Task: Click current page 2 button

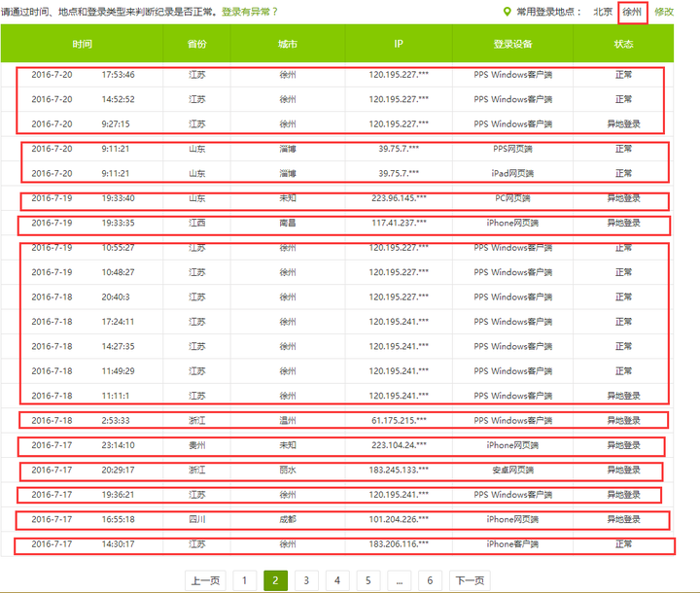Action: click(275, 580)
